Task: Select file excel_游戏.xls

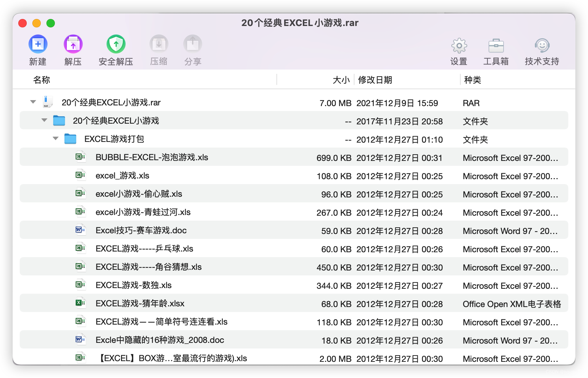Action: [x=122, y=175]
